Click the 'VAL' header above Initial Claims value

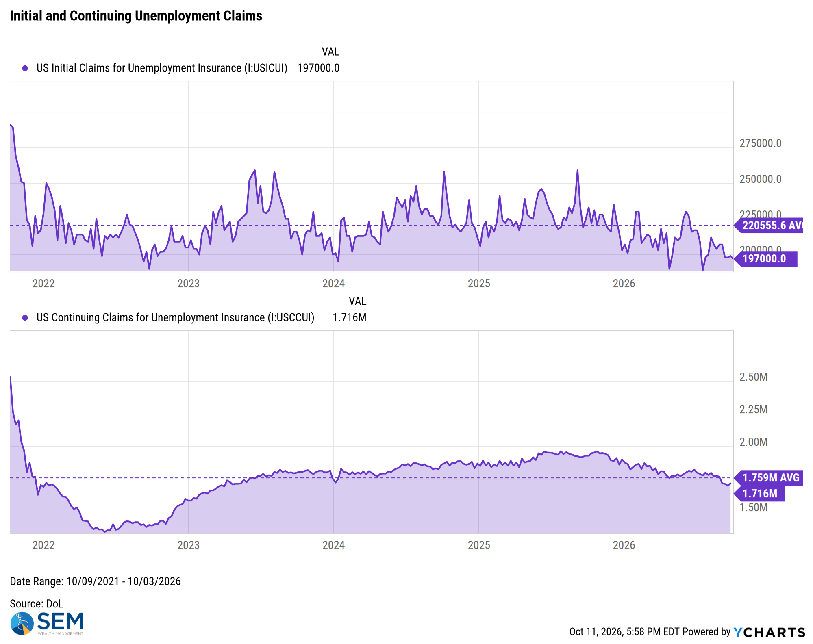pyautogui.click(x=330, y=52)
